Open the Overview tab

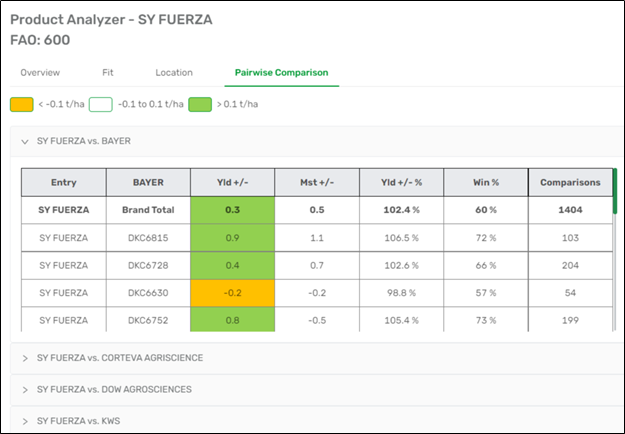pos(40,73)
